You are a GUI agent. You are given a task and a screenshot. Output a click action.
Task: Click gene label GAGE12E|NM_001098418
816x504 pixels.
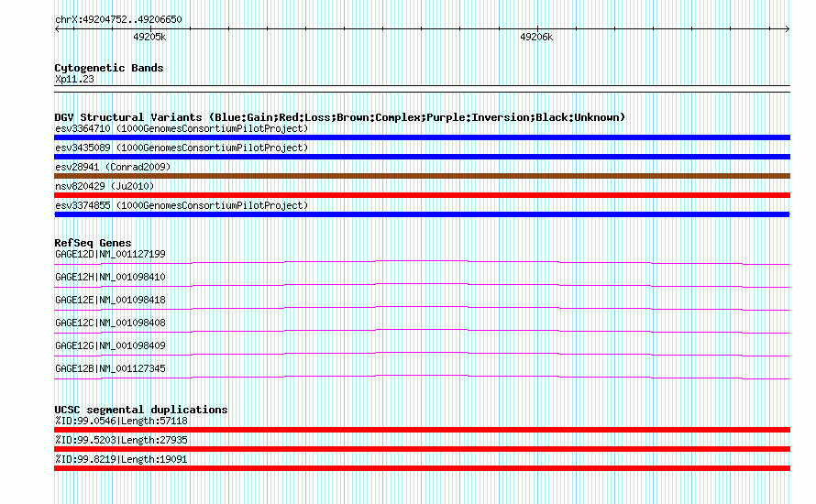[110, 301]
